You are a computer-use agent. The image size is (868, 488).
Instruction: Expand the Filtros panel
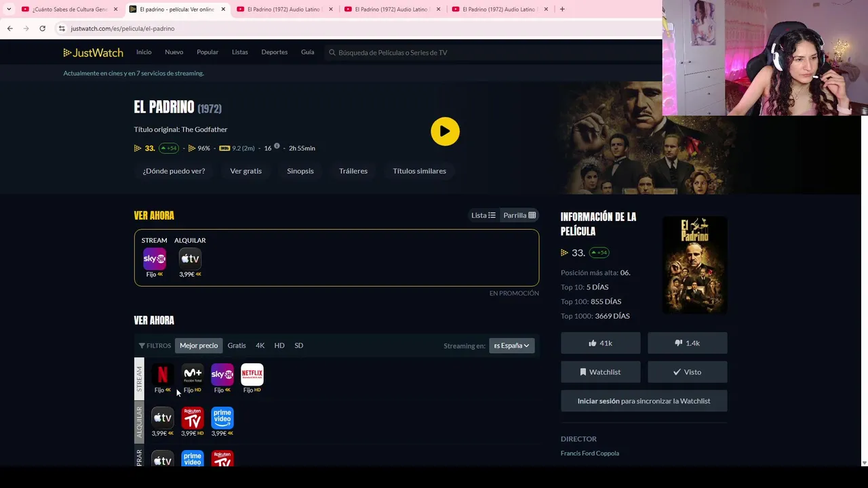pos(154,346)
